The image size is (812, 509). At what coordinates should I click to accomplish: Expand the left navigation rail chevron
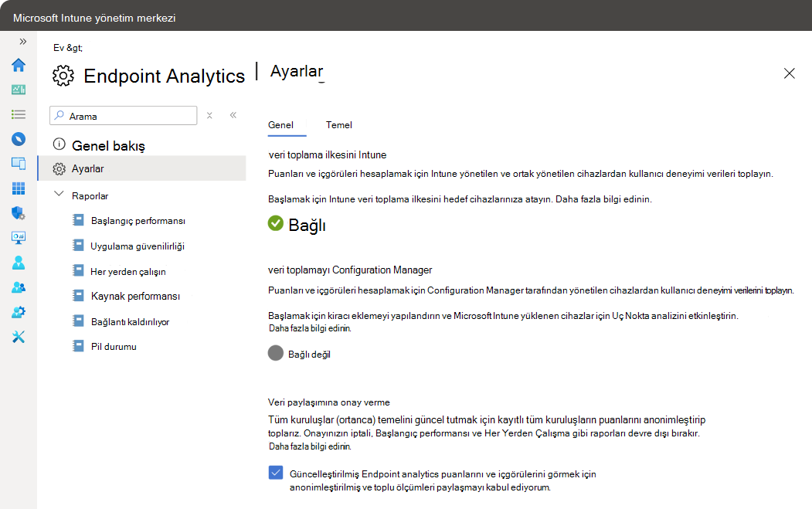(x=22, y=41)
